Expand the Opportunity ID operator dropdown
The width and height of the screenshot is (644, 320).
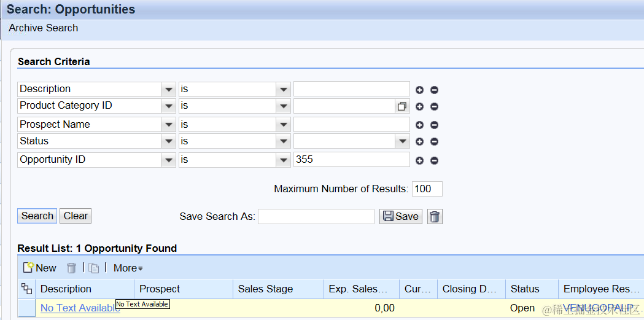(x=283, y=160)
